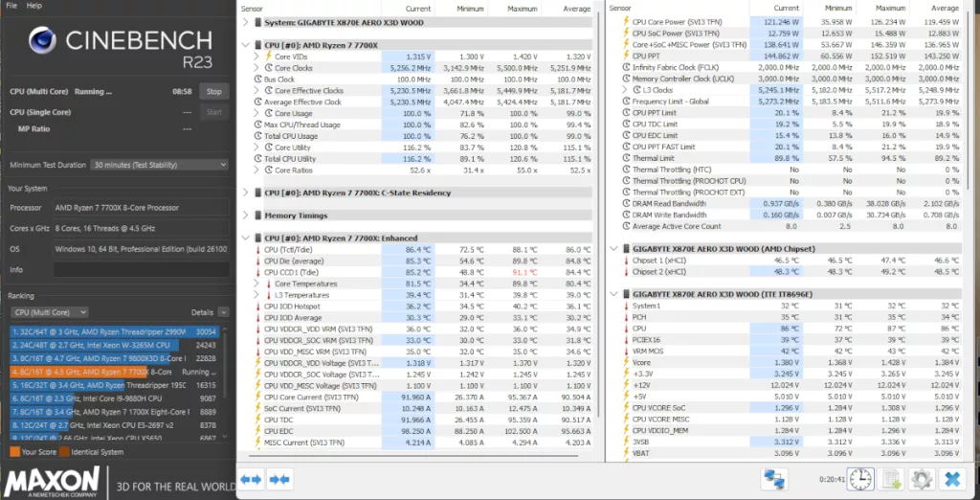The width and height of the screenshot is (980, 500).
Task: Click the lightning icon beside +12V
Action: pyautogui.click(x=627, y=385)
